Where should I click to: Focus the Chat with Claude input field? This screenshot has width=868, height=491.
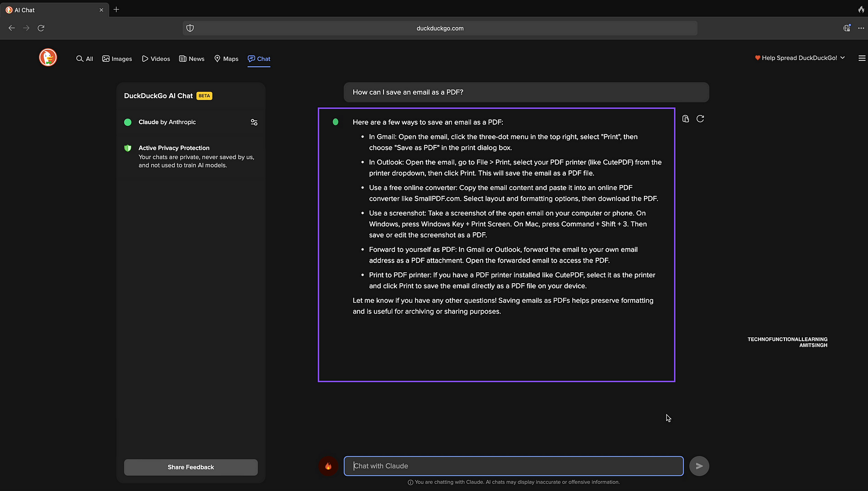point(513,466)
